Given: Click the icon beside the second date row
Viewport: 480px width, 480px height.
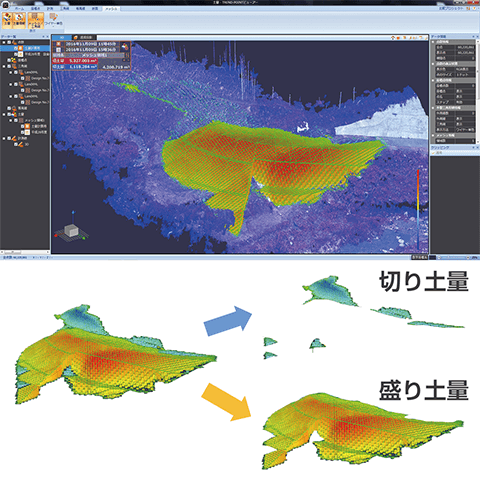Looking at the screenshot, I should [59, 50].
